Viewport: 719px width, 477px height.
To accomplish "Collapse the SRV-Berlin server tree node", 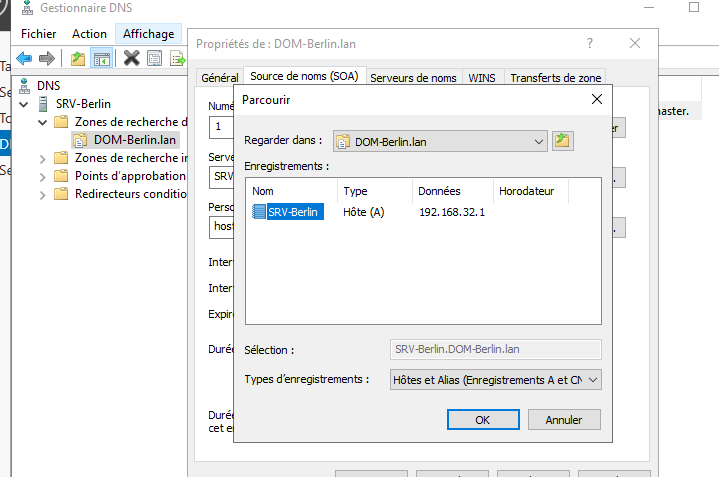I will (26, 104).
